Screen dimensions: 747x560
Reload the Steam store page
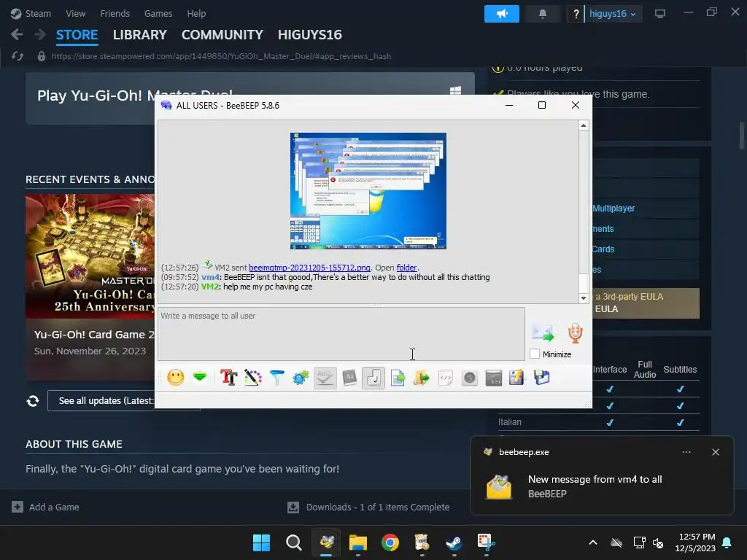pyautogui.click(x=18, y=56)
